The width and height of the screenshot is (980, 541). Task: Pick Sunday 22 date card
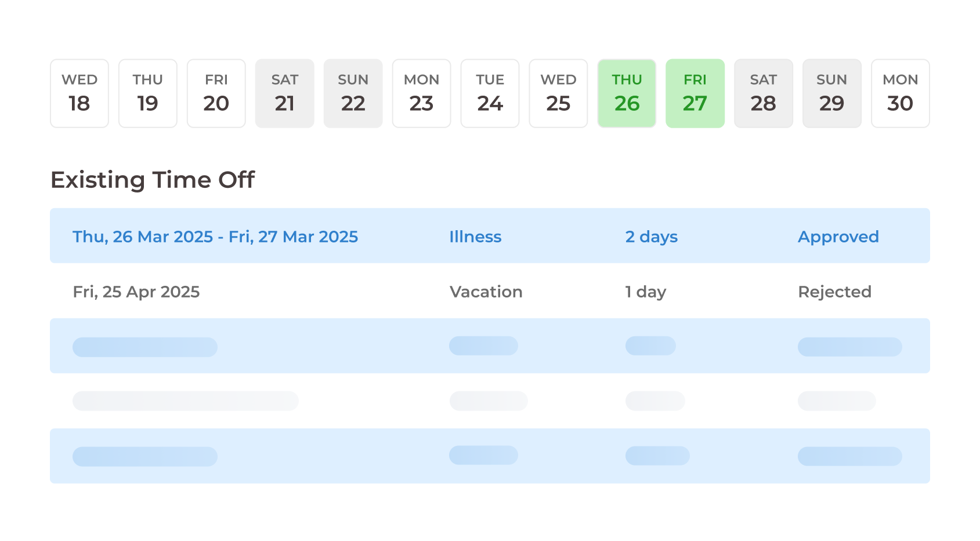coord(353,93)
